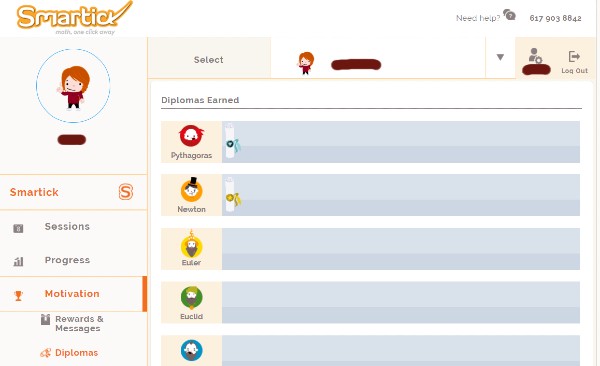Click the Pythagoras diploma scroll with teal ribbon
The width and height of the screenshot is (600, 366).
[x=232, y=141]
